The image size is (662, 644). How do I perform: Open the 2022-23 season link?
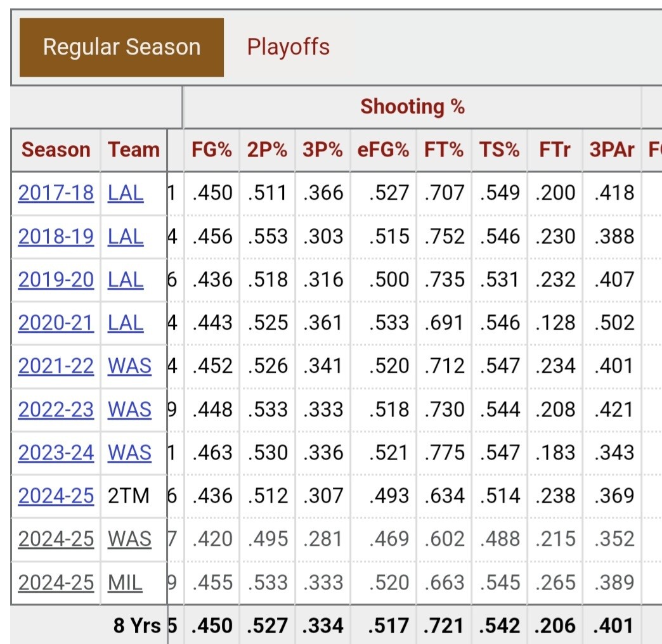click(x=56, y=409)
